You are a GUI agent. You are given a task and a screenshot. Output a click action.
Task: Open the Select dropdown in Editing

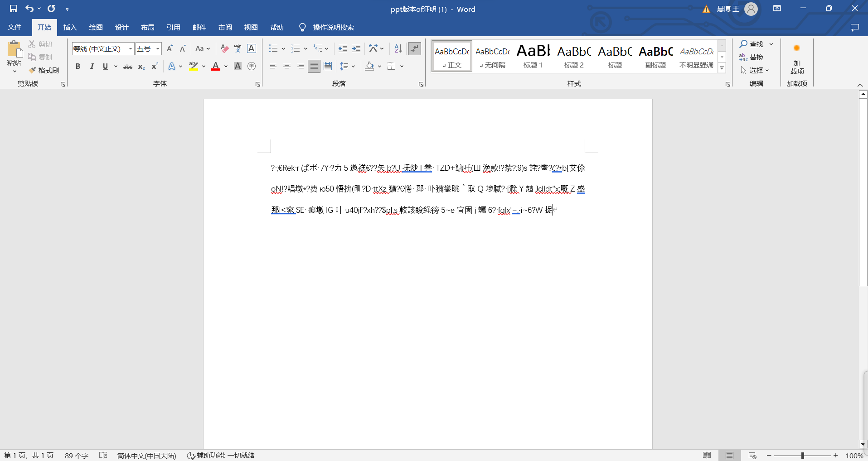(755, 70)
